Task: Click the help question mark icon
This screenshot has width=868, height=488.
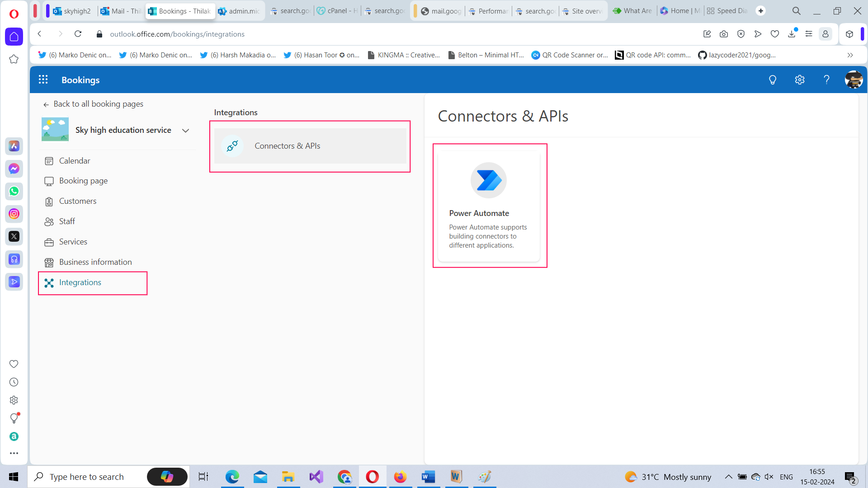Action: click(826, 80)
